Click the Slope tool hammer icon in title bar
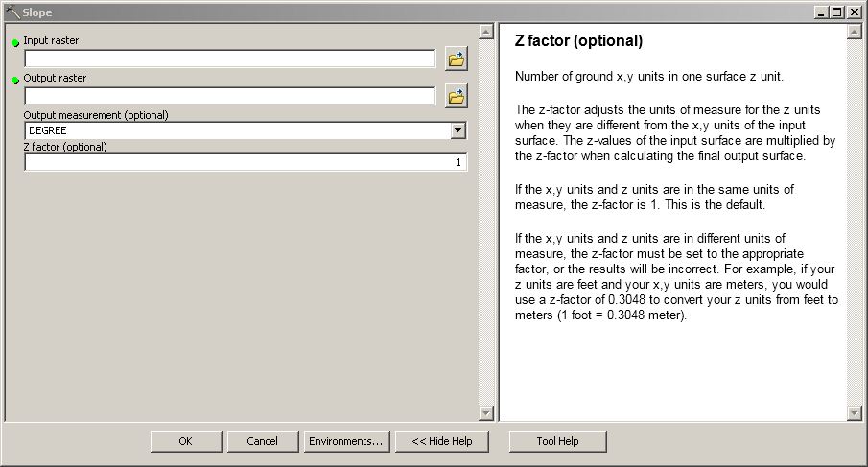 click(12, 12)
